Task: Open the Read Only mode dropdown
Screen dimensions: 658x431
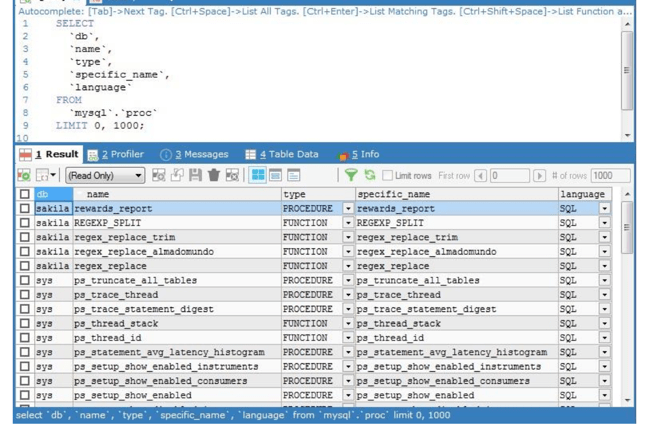Action: pyautogui.click(x=105, y=175)
